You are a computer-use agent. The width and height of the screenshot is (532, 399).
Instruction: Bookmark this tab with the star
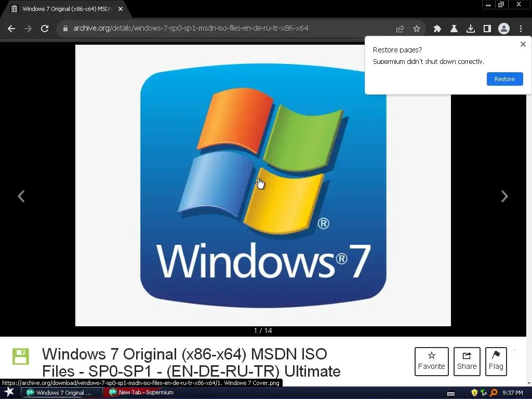[x=417, y=29]
